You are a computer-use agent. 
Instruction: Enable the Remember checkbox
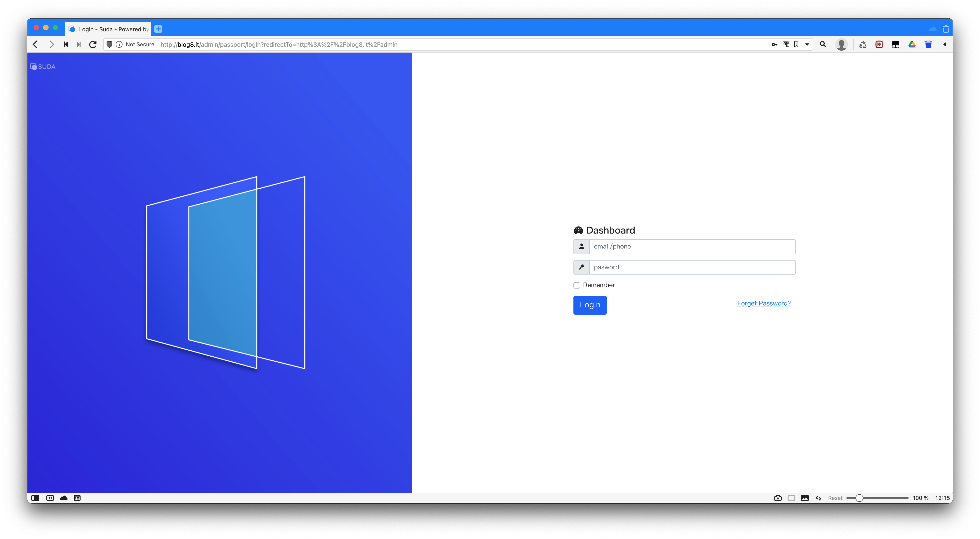point(577,285)
